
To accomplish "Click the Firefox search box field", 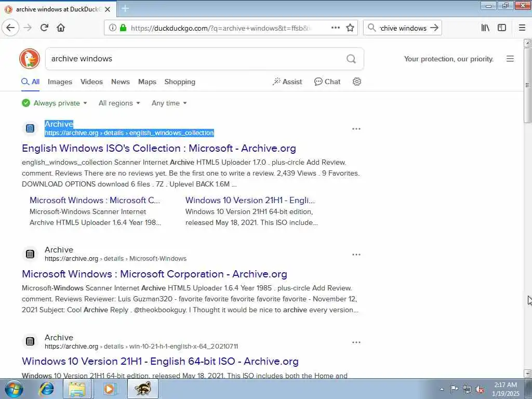I will 403,28.
